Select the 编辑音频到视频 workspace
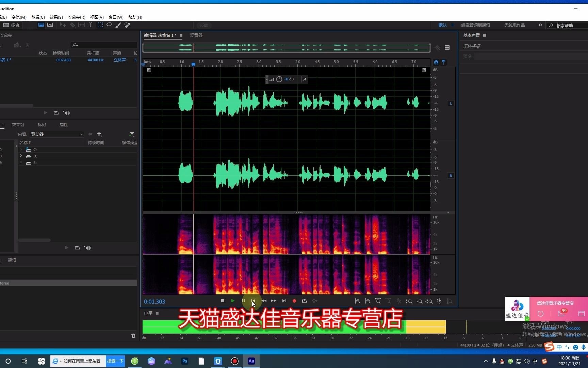This screenshot has width=588, height=368. click(476, 25)
